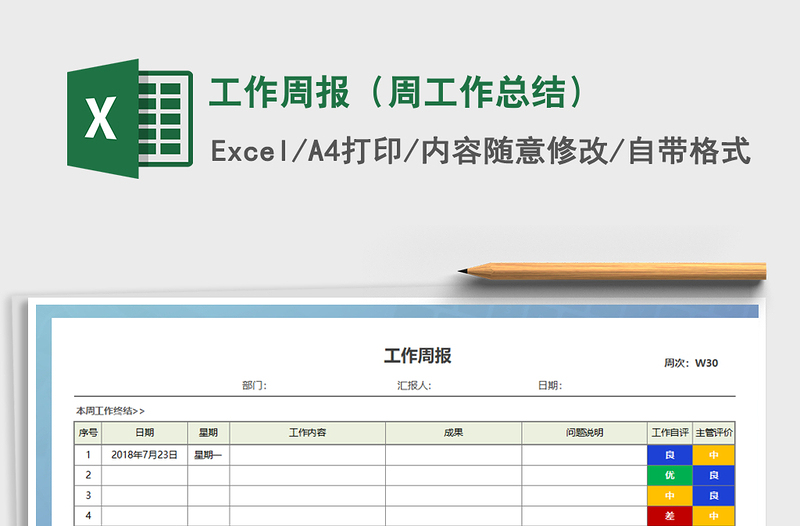Image resolution: width=800 pixels, height=526 pixels.
Task: Click the 成果 column header
Action: [453, 433]
